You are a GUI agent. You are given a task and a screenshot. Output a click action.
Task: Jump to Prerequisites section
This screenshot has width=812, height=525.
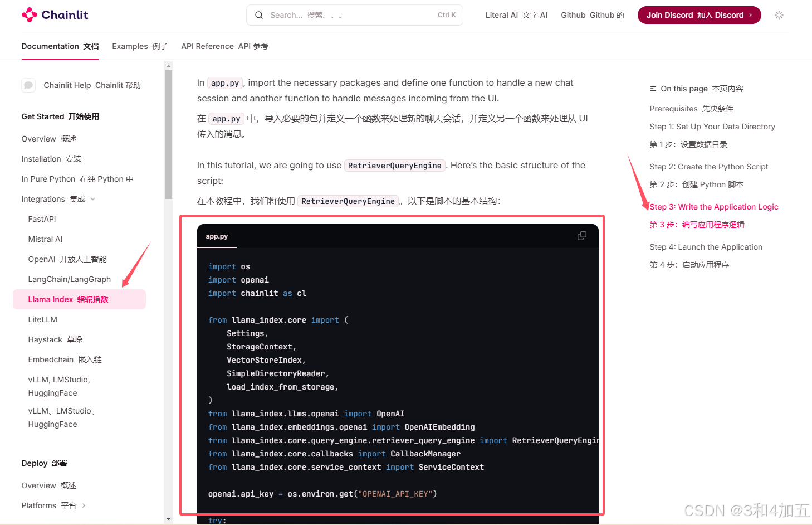691,109
